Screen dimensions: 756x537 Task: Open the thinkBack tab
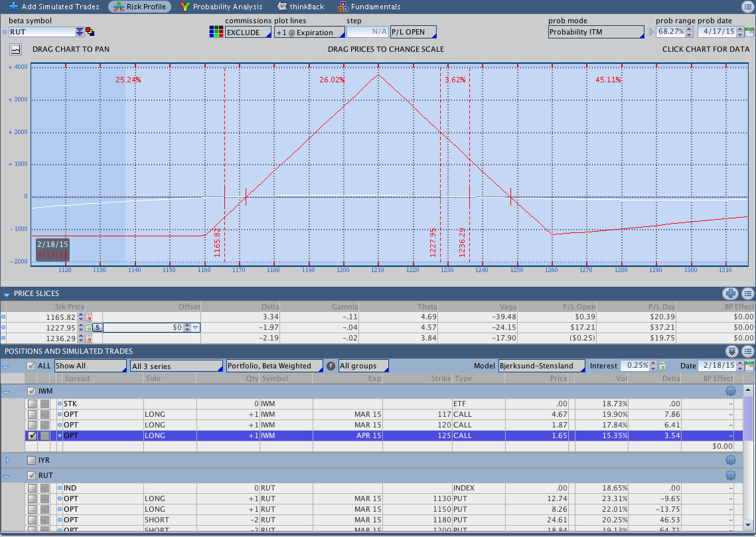coord(301,7)
